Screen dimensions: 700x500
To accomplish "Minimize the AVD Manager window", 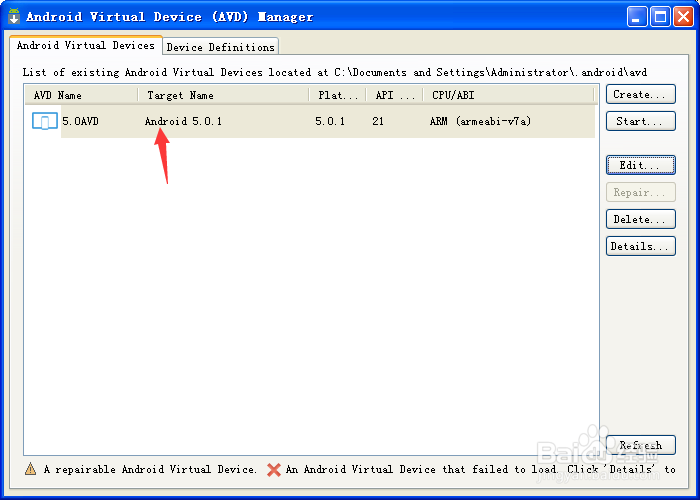I will [x=637, y=17].
